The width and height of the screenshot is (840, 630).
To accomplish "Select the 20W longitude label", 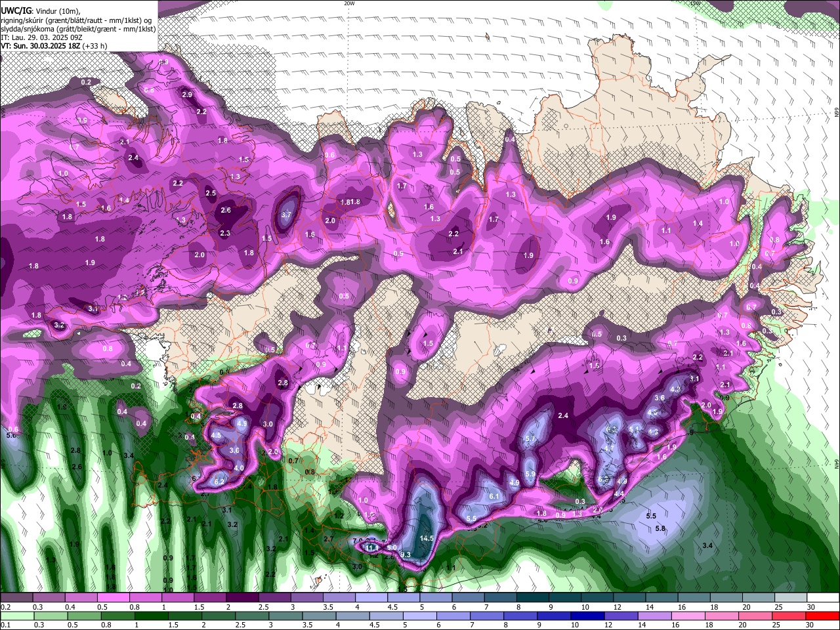I will click(x=349, y=3).
